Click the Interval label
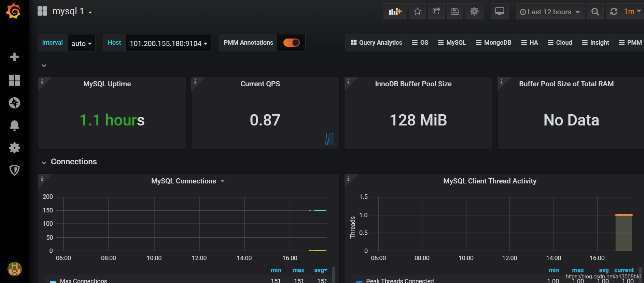Viewport: 644px width, 283px height. click(52, 43)
